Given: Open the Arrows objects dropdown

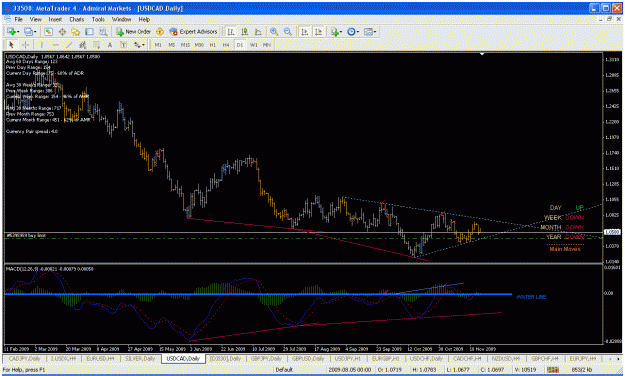Looking at the screenshot, I should tap(139, 45).
